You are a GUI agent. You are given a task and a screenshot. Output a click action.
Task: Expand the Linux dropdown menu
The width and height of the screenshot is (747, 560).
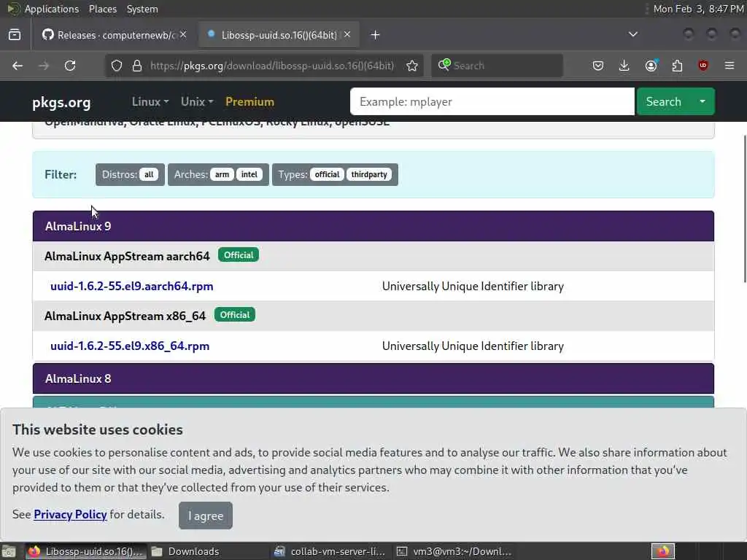pos(150,101)
